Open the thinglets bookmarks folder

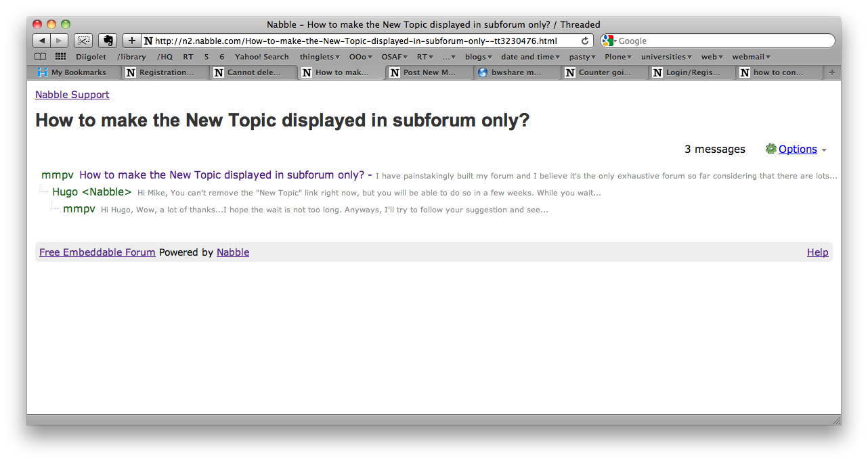coord(320,57)
